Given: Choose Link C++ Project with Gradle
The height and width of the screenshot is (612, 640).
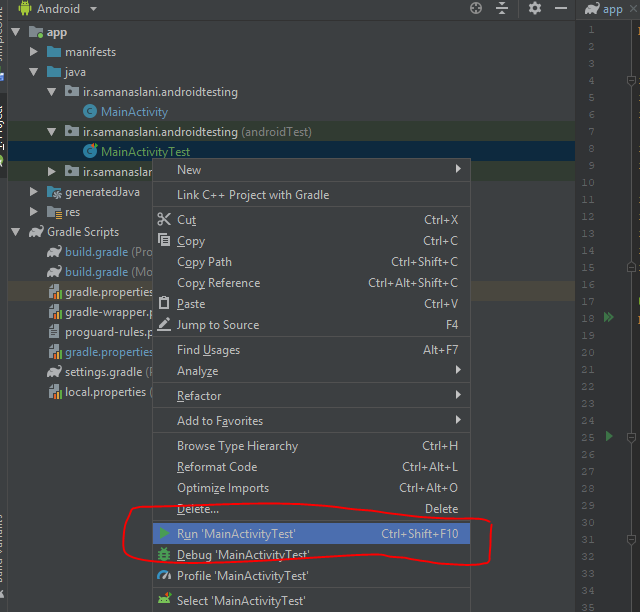Looking at the screenshot, I should coord(312,195).
